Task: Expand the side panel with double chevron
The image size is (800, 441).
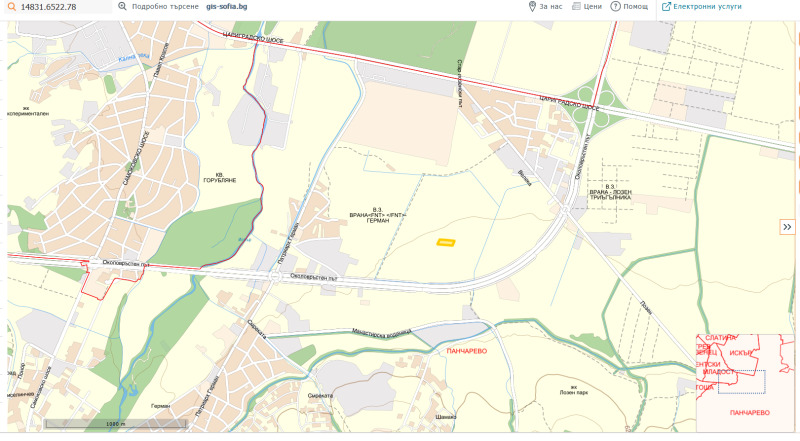Action: click(x=787, y=228)
